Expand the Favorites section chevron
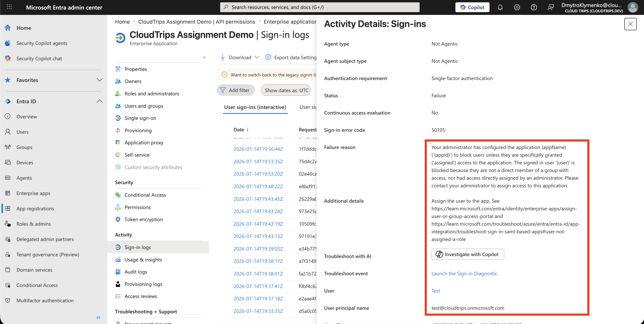Screen dimensions: 644x324 click(x=100, y=80)
